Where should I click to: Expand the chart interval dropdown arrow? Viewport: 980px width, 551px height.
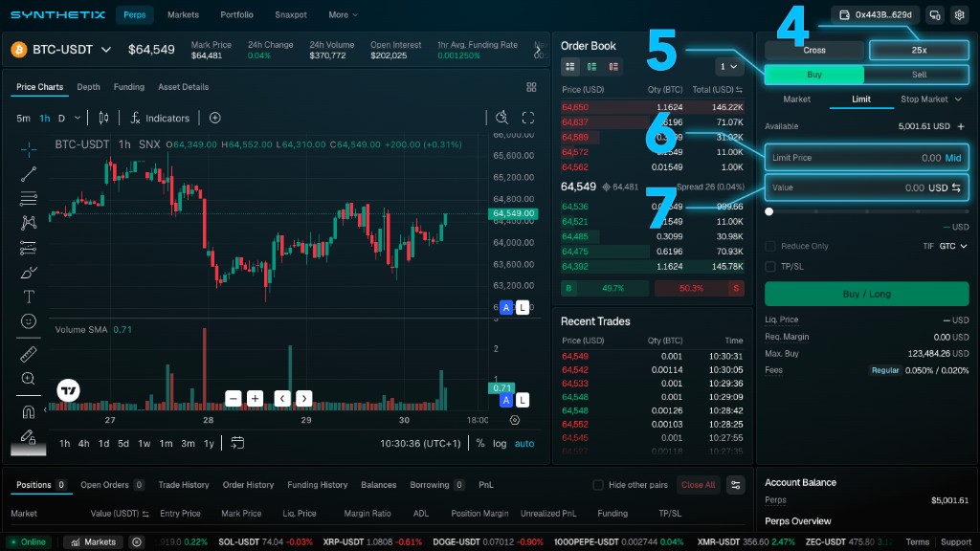[x=78, y=118]
